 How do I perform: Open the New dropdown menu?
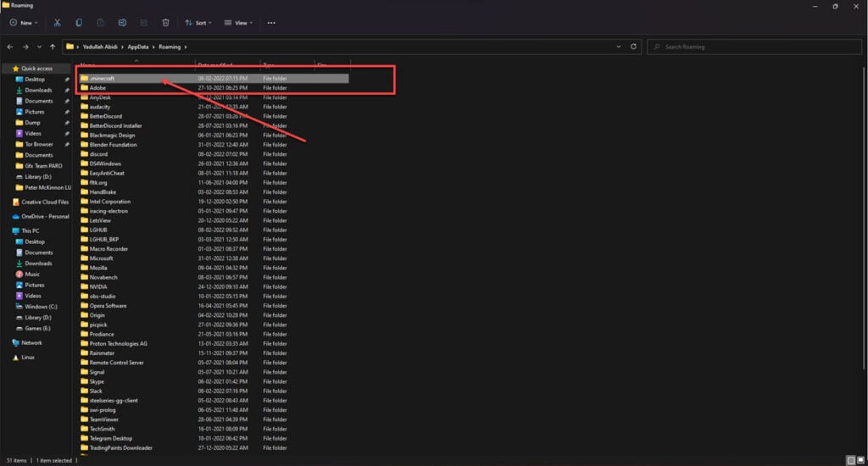point(24,23)
